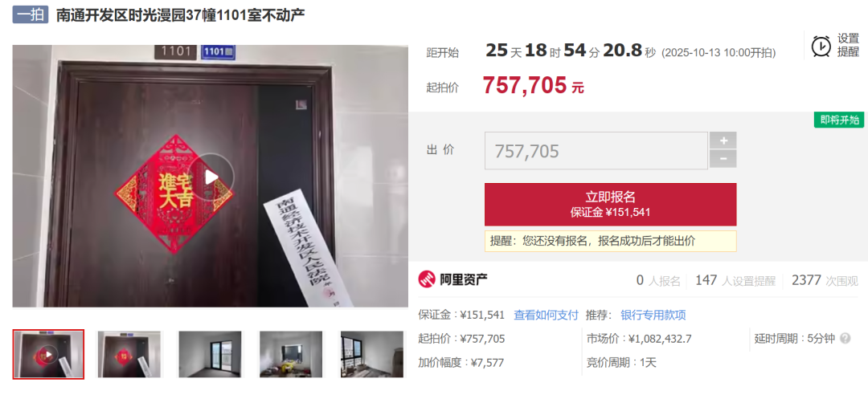The width and height of the screenshot is (868, 403).
Task: Click the alarm clock reminder icon
Action: pyautogui.click(x=821, y=46)
